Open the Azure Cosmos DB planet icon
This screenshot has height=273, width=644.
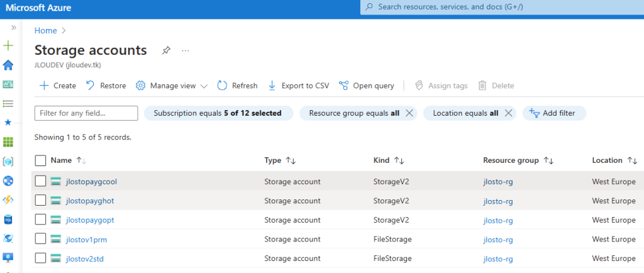[8, 238]
